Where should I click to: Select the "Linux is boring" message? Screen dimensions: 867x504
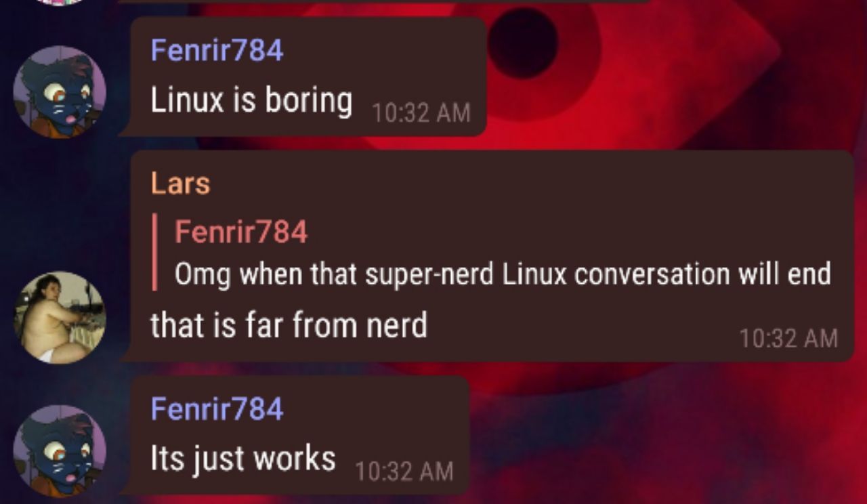[x=251, y=101]
